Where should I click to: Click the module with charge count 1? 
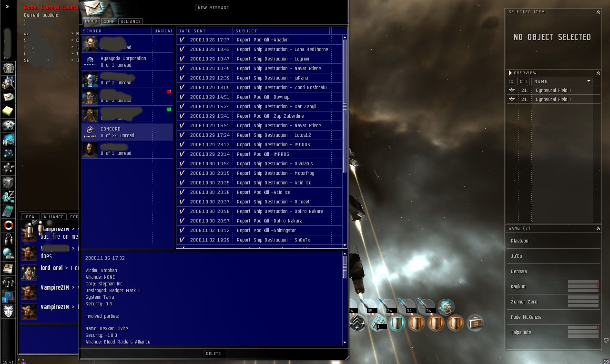tap(378, 323)
